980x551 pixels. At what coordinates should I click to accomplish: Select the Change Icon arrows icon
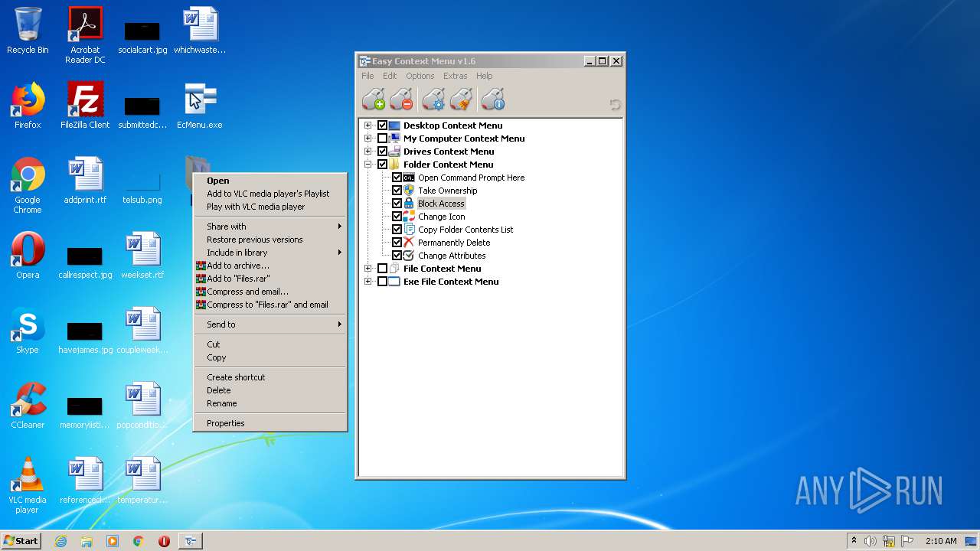(409, 217)
